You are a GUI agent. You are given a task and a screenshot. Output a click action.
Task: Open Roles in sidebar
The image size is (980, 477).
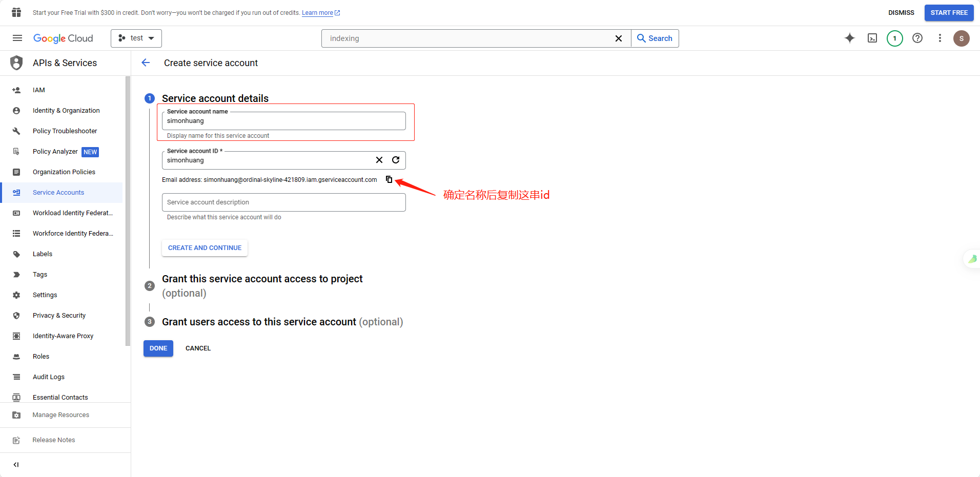pyautogui.click(x=62, y=357)
